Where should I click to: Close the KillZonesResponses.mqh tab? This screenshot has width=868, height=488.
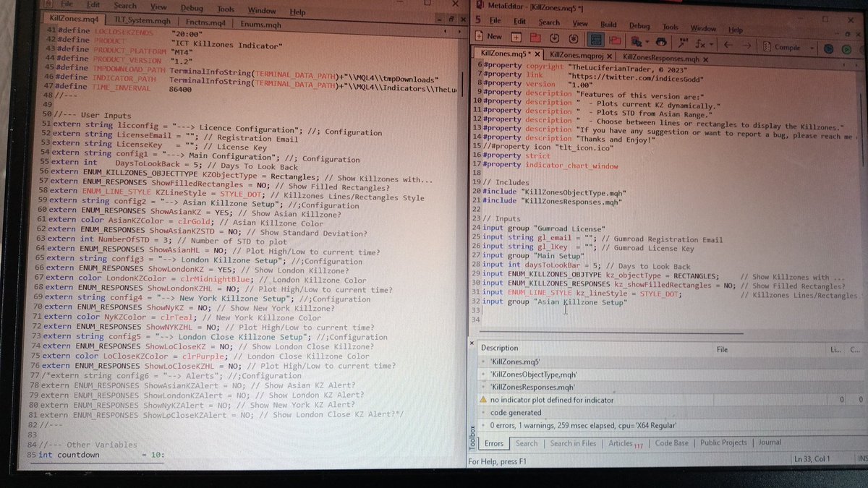click(x=707, y=59)
